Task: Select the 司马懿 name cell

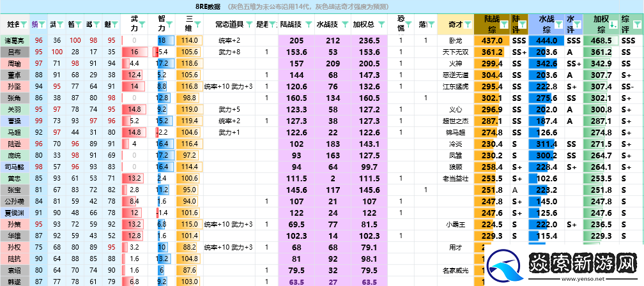Action: pos(15,167)
